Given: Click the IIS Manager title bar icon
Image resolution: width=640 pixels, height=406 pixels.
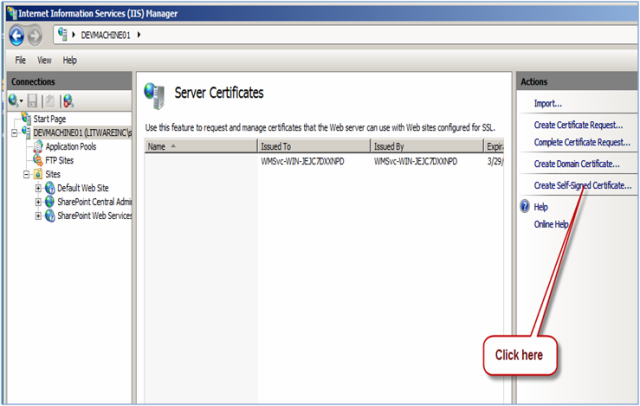Looking at the screenshot, I should point(12,13).
